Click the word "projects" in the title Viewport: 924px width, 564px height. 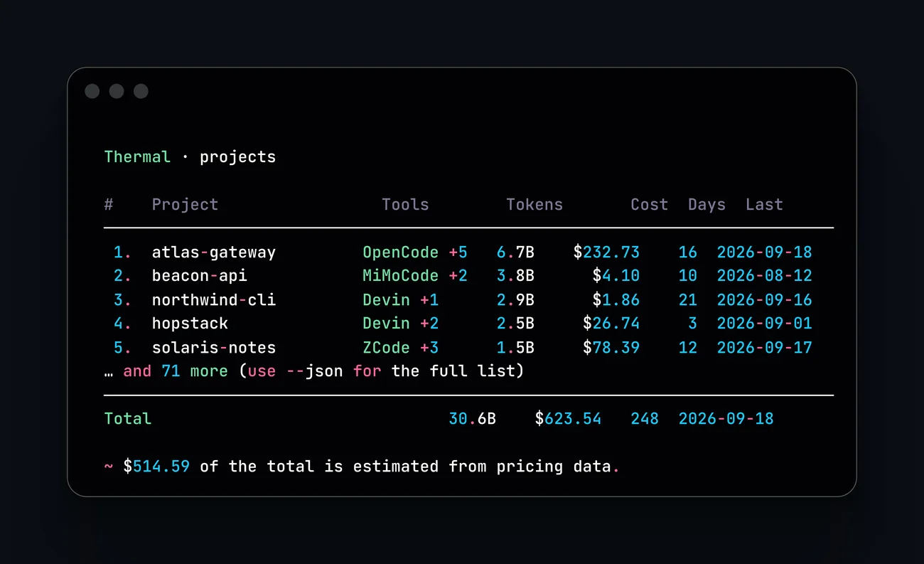click(x=237, y=157)
